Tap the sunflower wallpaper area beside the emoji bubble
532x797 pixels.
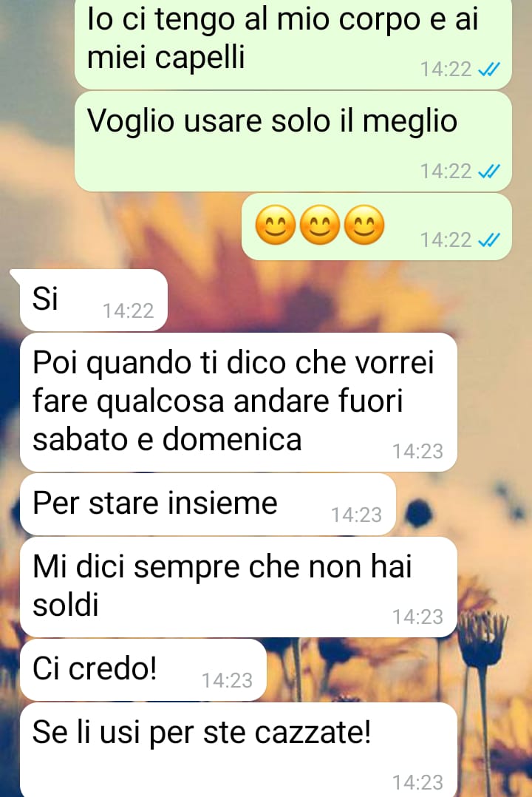(122, 228)
